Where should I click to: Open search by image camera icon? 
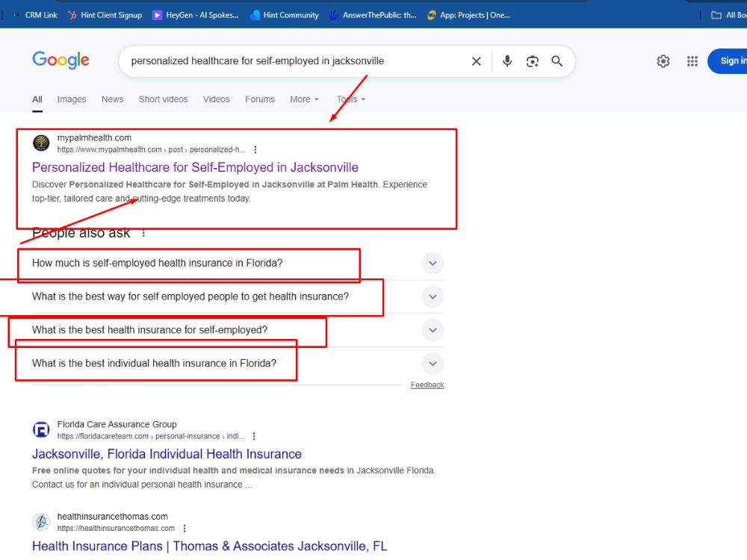[532, 61]
